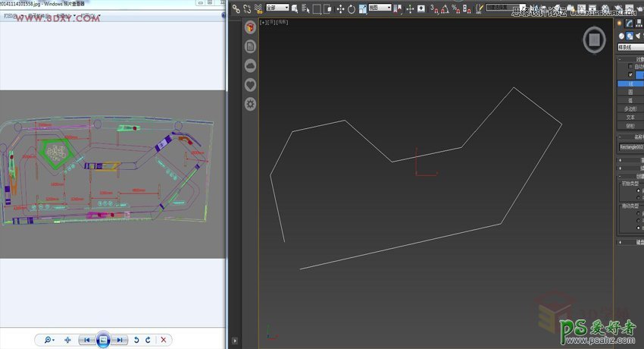Open the viewport view label menu (顶)
The height and width of the screenshot is (349, 644).
point(271,22)
